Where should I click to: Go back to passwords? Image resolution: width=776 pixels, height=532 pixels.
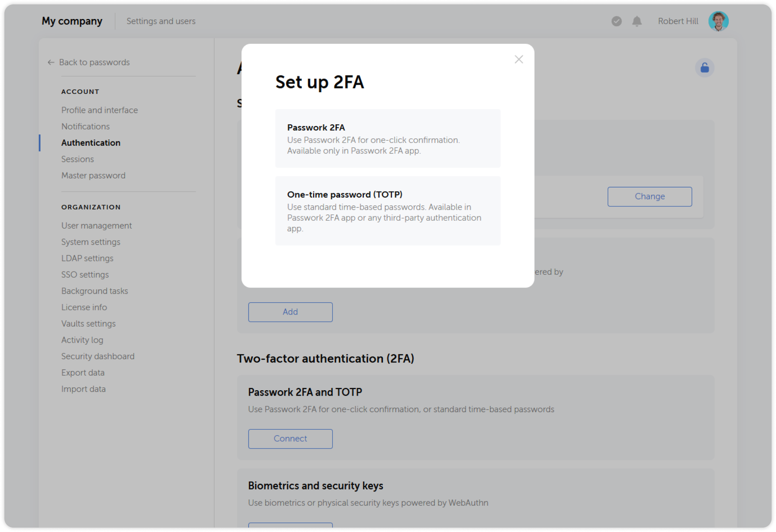[x=94, y=62]
